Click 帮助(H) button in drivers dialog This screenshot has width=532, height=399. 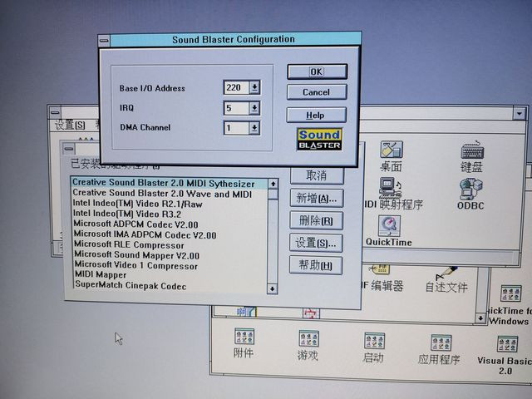pyautogui.click(x=316, y=265)
